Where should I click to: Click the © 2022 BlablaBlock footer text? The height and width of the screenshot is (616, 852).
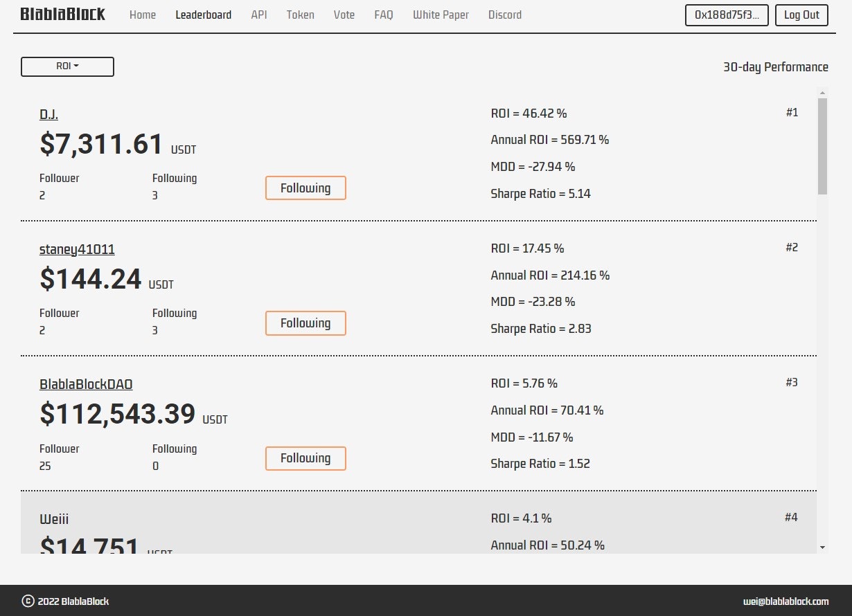[66, 601]
